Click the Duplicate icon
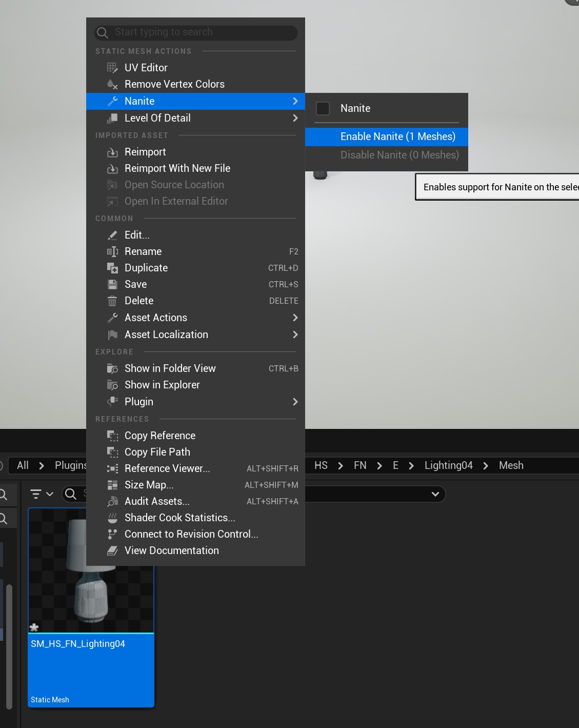The image size is (579, 728). (x=112, y=268)
